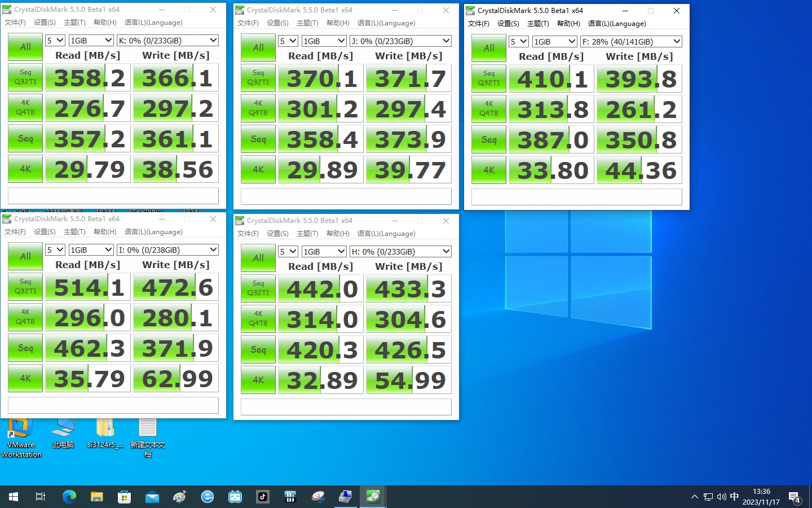Open notification center with 4 notifications
This screenshot has width=812, height=508.
pyautogui.click(x=795, y=497)
